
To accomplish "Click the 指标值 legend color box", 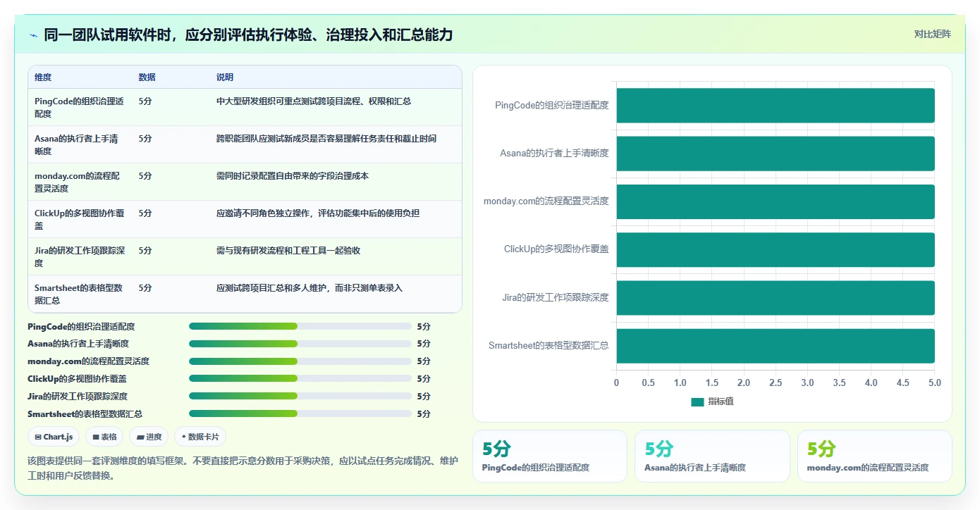I will (697, 402).
